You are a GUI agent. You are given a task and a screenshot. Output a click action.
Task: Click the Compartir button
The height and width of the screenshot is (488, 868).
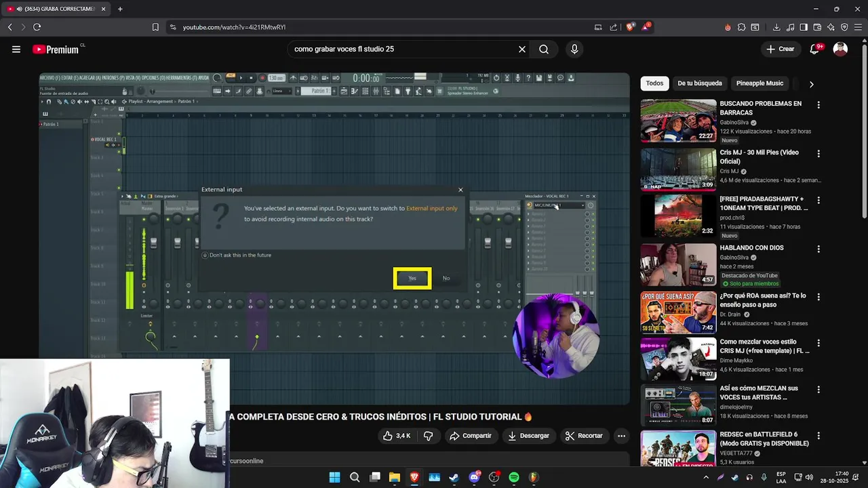[x=470, y=436]
